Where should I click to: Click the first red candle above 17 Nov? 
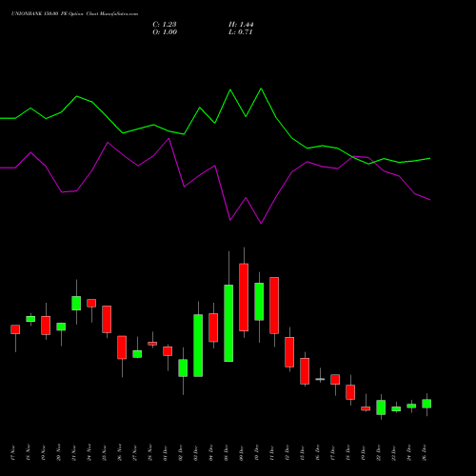point(15,329)
